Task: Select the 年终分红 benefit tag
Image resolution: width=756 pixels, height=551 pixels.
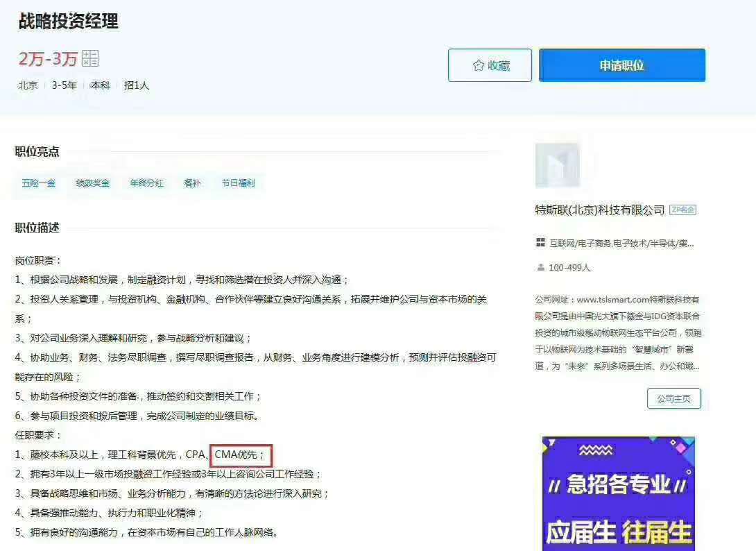Action: coord(145,183)
